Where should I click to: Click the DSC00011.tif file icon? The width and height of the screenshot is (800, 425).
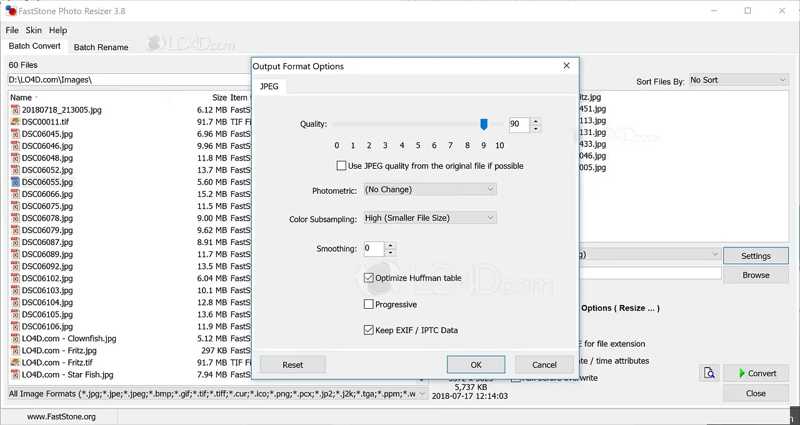pos(15,121)
